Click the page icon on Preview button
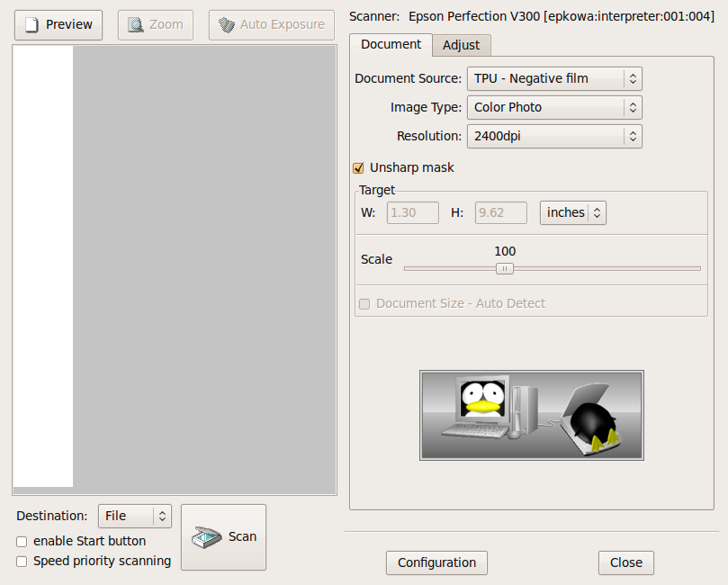This screenshot has width=728, height=585. [x=31, y=25]
